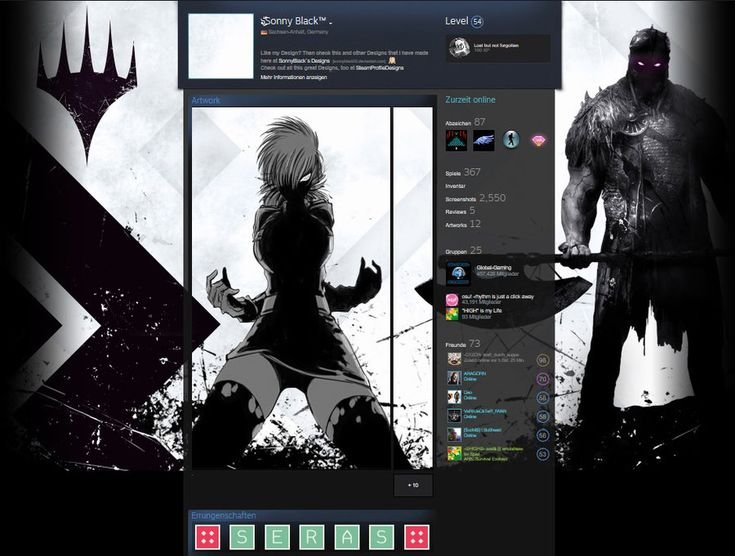735x556 pixels.
Task: Click the E achievement tile
Action: coord(277,537)
